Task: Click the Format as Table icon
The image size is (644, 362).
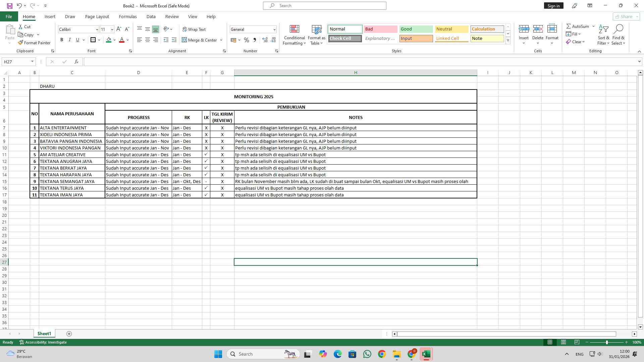Action: (x=316, y=35)
